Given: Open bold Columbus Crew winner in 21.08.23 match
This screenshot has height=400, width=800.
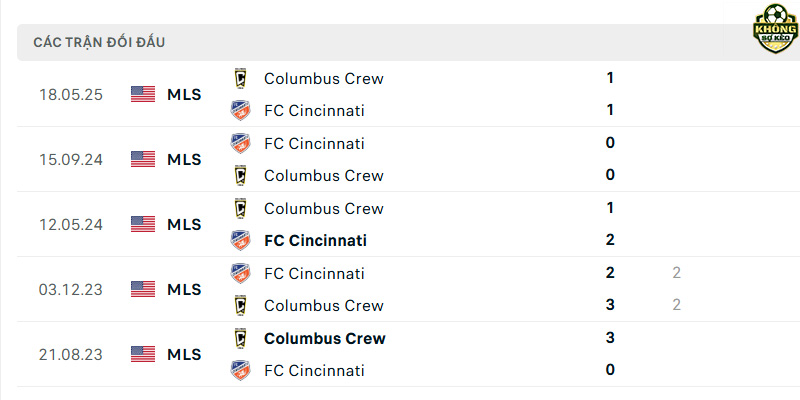Looking at the screenshot, I should pos(324,338).
